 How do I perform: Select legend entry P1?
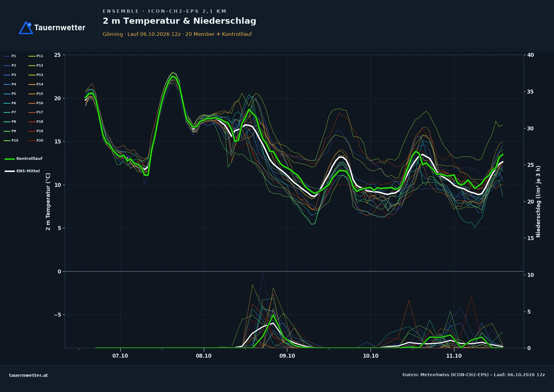10,56
